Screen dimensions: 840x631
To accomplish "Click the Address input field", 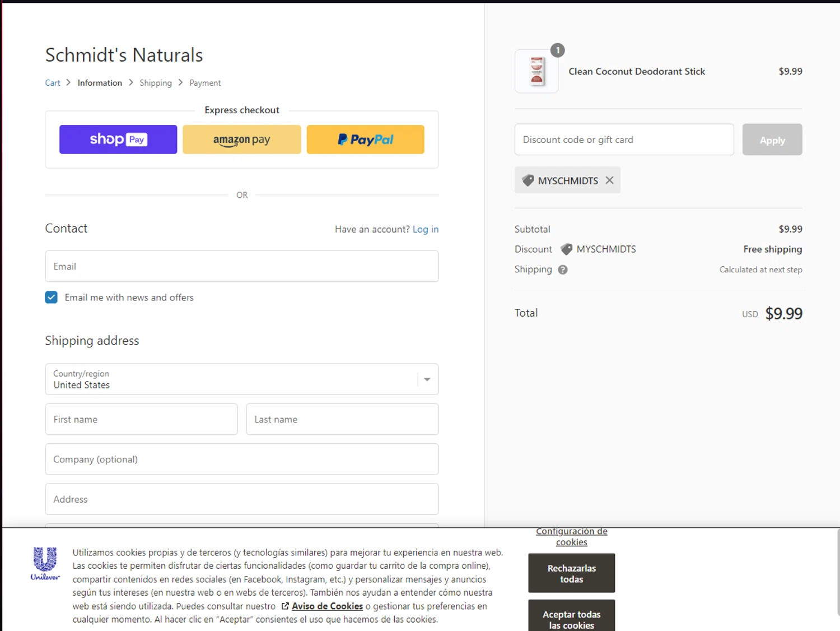I will 242,499.
